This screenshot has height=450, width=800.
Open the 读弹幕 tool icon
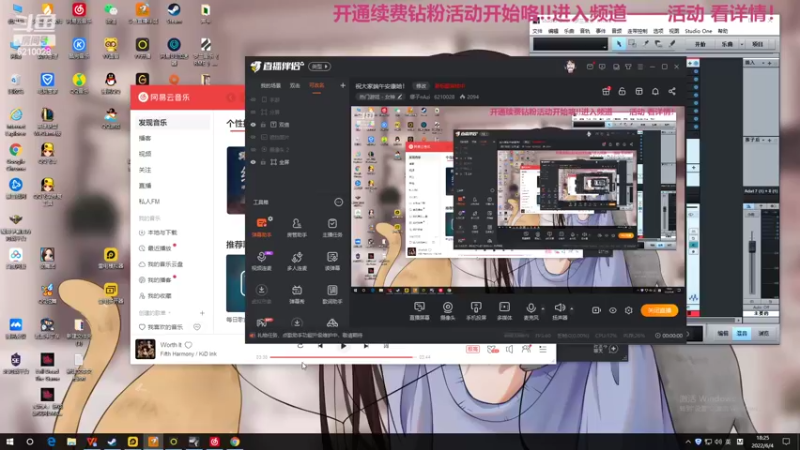pos(332,261)
